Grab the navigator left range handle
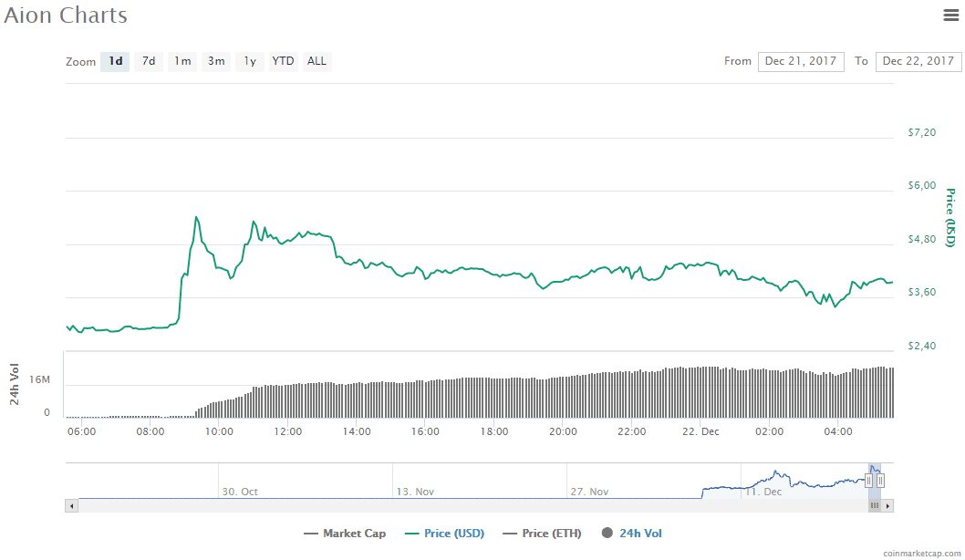 point(869,481)
